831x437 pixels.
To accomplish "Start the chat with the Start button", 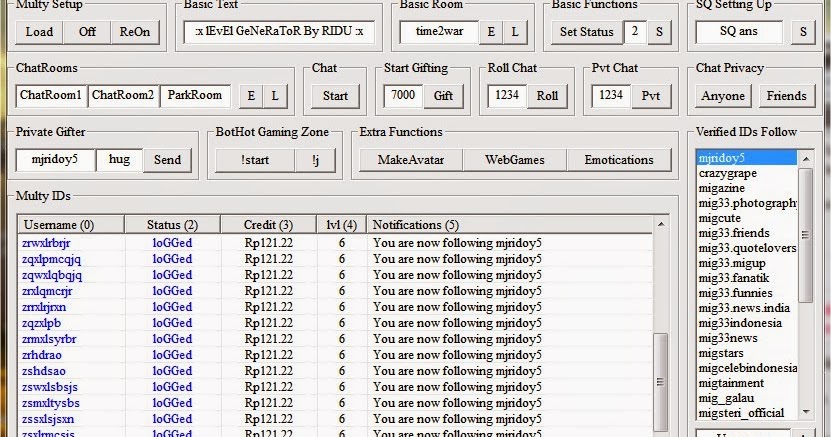I will coord(335,96).
